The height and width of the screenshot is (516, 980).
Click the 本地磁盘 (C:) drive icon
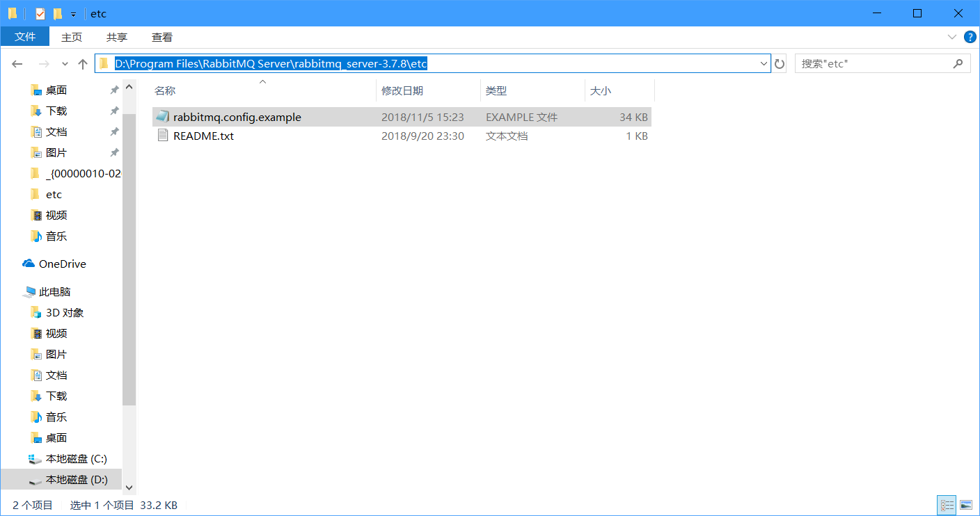pyautogui.click(x=35, y=458)
